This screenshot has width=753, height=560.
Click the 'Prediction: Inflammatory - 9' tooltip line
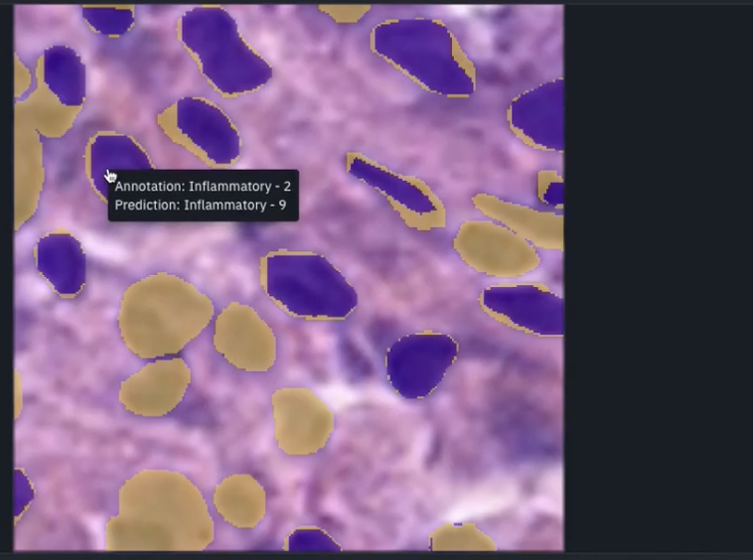[x=201, y=205]
